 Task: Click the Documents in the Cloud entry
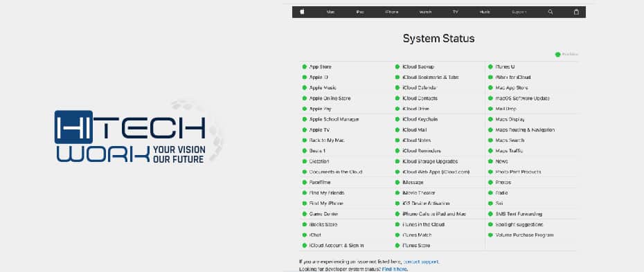[x=332, y=172]
